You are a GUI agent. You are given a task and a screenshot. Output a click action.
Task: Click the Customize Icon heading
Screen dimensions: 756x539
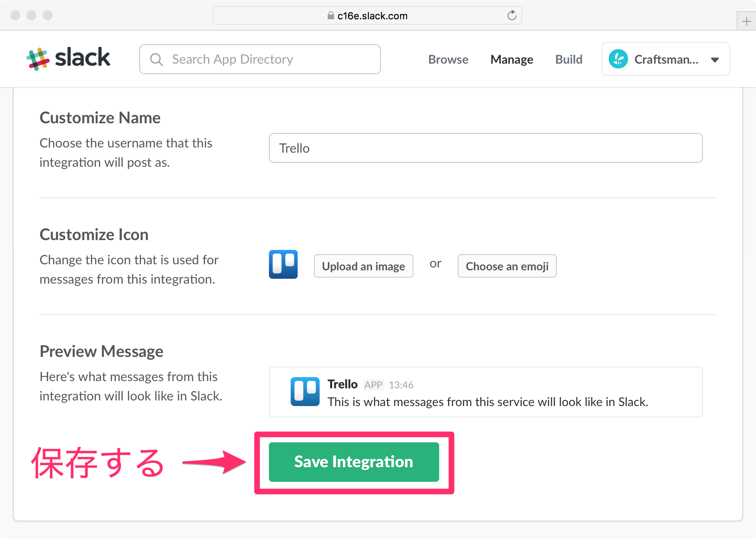[x=94, y=235]
